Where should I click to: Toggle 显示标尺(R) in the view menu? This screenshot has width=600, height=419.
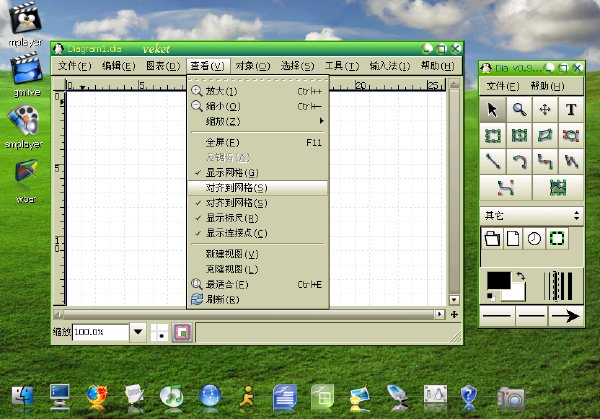258,218
